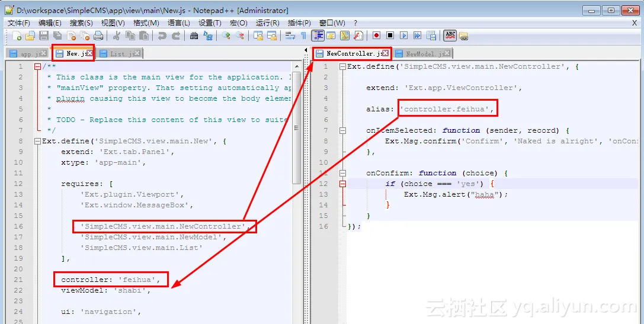Close the NewModel.js tab
The width and height of the screenshot is (644, 324).
pos(447,53)
